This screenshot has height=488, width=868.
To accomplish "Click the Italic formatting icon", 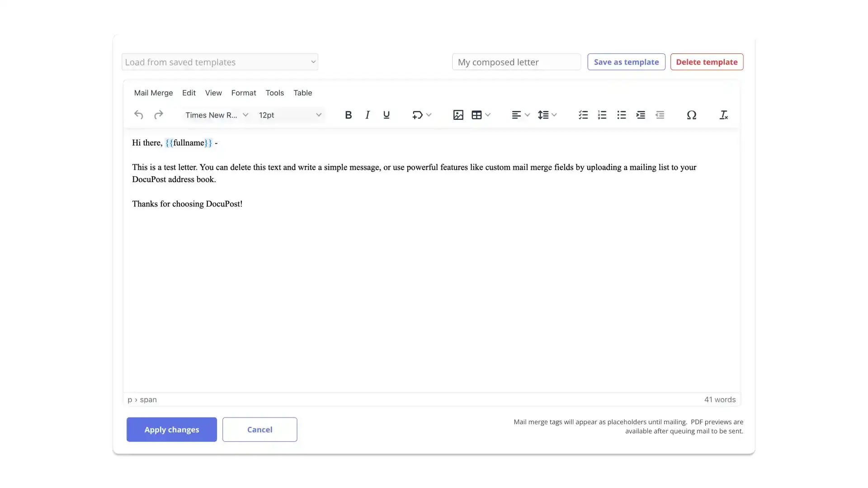I will (367, 114).
